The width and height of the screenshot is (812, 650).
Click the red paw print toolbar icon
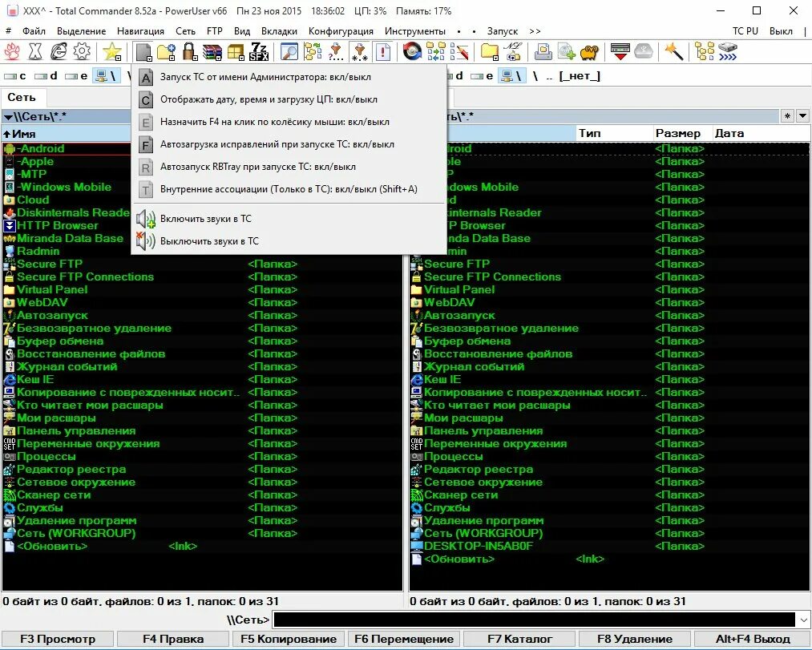11,52
